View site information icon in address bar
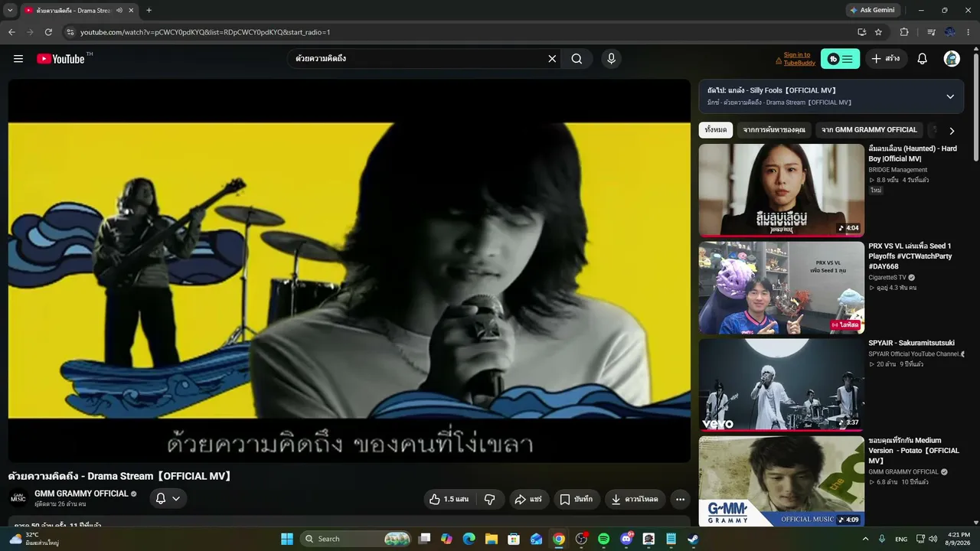The image size is (980, 551). tap(70, 32)
